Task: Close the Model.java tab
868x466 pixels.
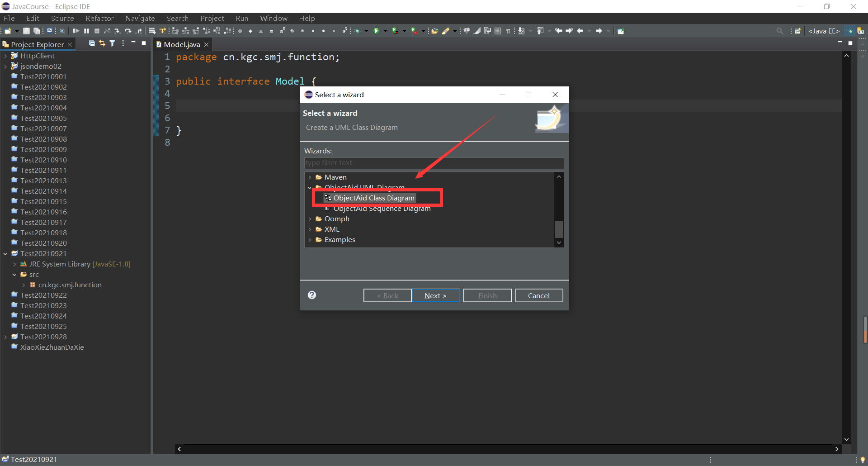Action: tap(207, 44)
